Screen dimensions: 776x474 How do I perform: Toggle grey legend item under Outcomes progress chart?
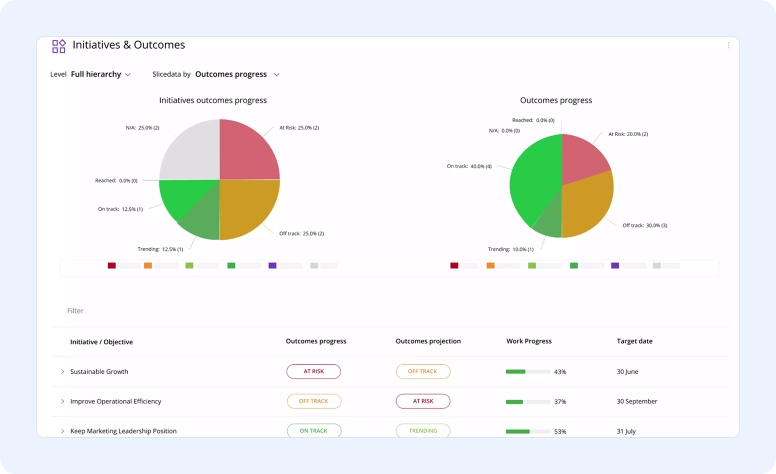click(x=657, y=266)
